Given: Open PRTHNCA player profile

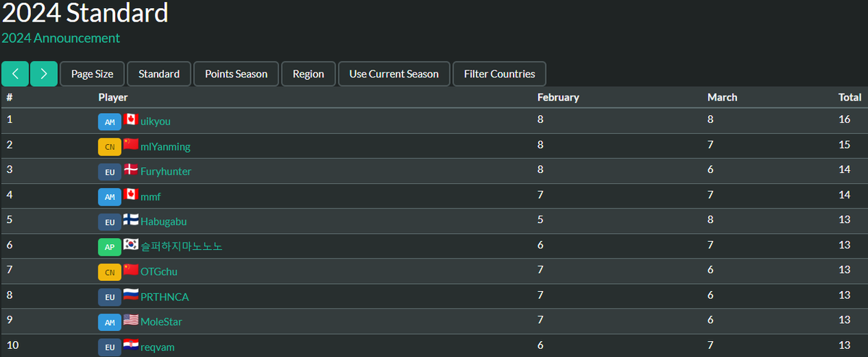Looking at the screenshot, I should pos(164,297).
